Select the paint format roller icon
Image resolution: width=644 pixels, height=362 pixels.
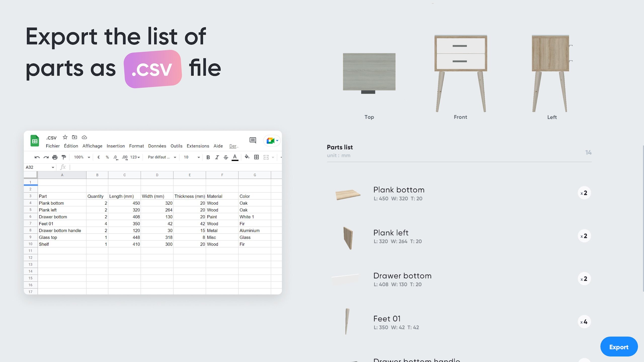(64, 157)
